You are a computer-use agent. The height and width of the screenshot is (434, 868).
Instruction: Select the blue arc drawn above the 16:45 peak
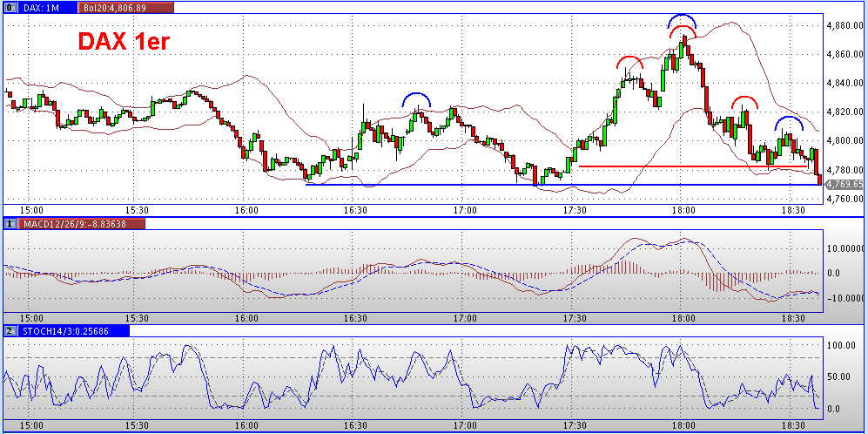(x=416, y=98)
